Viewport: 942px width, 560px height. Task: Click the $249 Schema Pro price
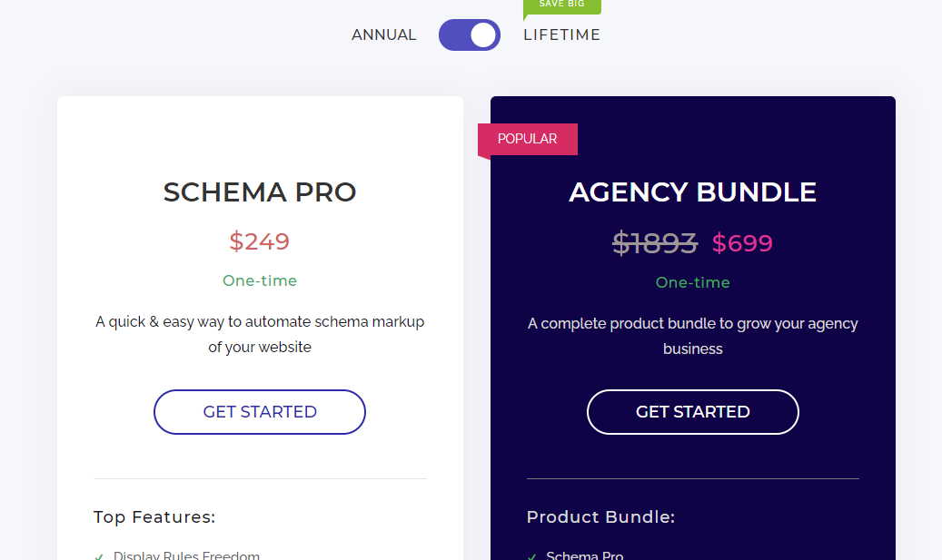[x=260, y=241]
